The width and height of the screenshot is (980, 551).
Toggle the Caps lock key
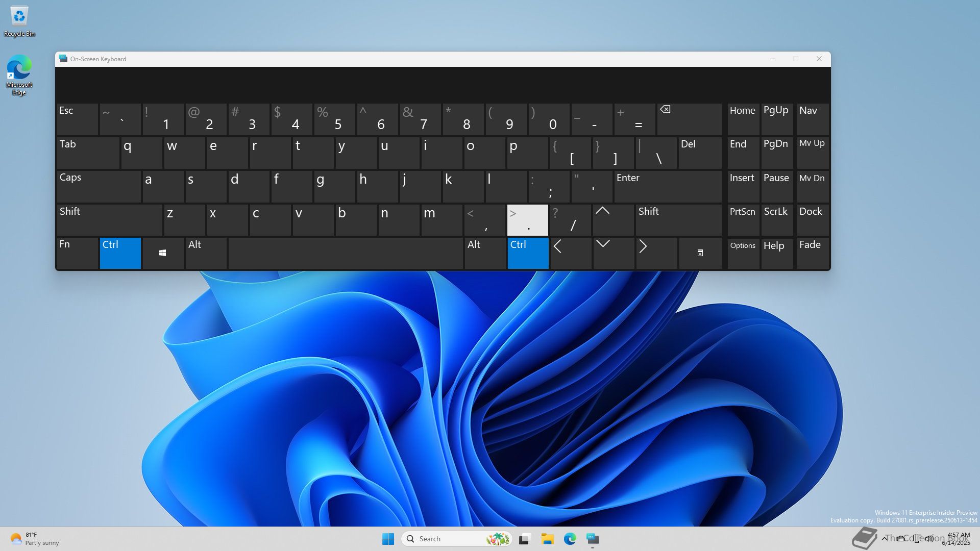[x=99, y=186]
